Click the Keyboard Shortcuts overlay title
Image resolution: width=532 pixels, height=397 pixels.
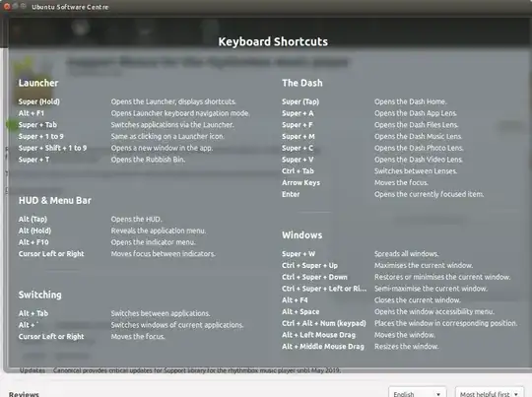[x=273, y=41]
